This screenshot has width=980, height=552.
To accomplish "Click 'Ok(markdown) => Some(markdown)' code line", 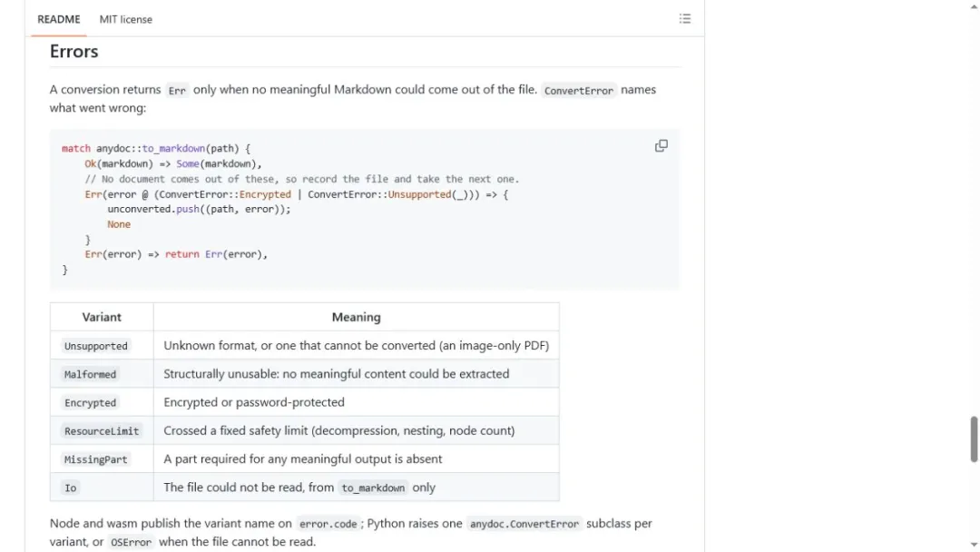I will coord(173,163).
